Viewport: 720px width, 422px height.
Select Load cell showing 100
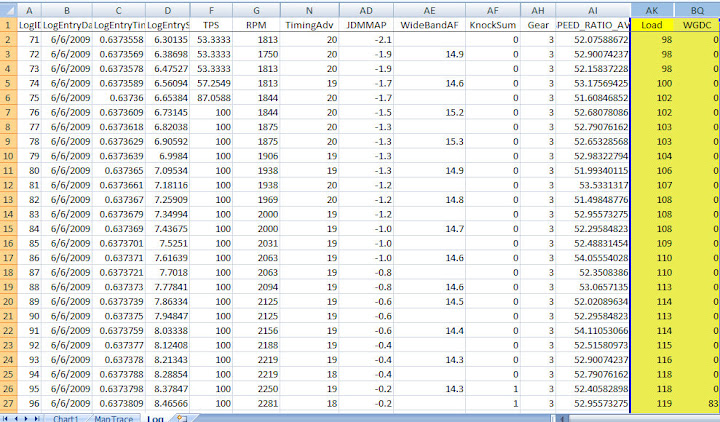click(652, 83)
